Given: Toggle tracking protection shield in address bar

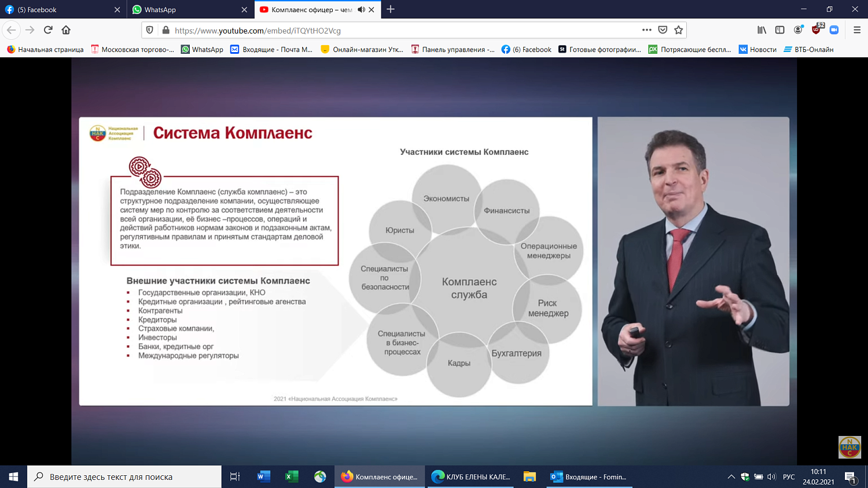Looking at the screenshot, I should click(x=150, y=30).
